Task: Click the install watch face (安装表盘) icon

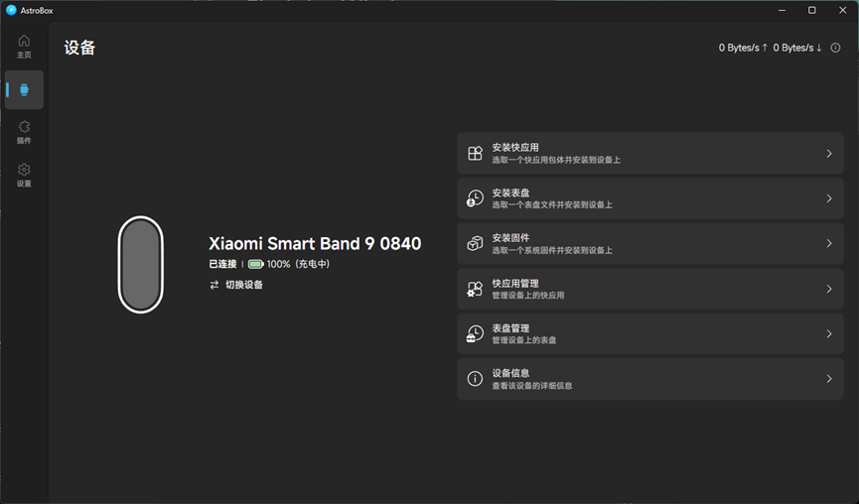Action: pos(475,198)
